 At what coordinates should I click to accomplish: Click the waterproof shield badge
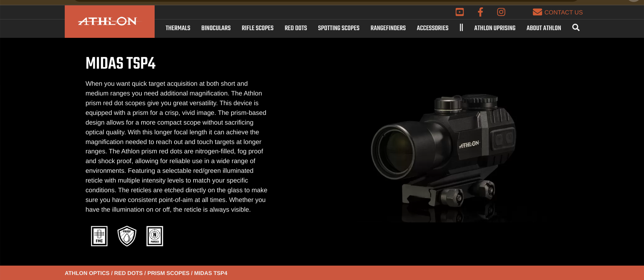click(x=127, y=236)
